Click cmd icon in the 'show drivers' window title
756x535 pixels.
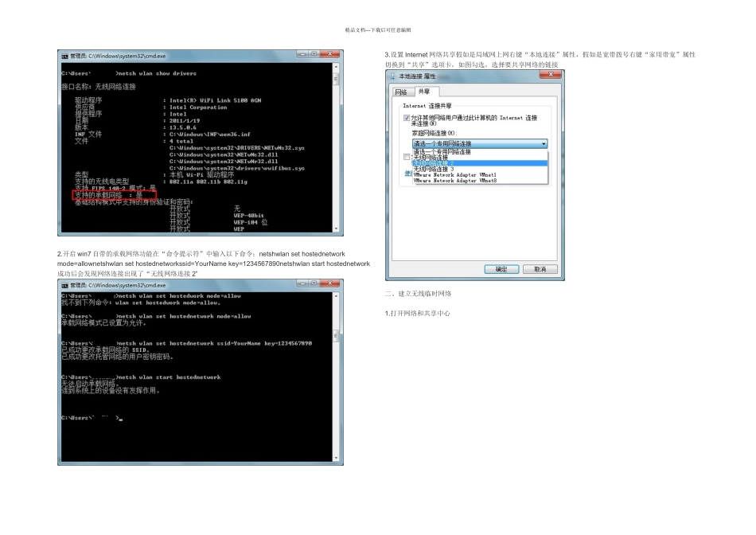[x=64, y=56]
